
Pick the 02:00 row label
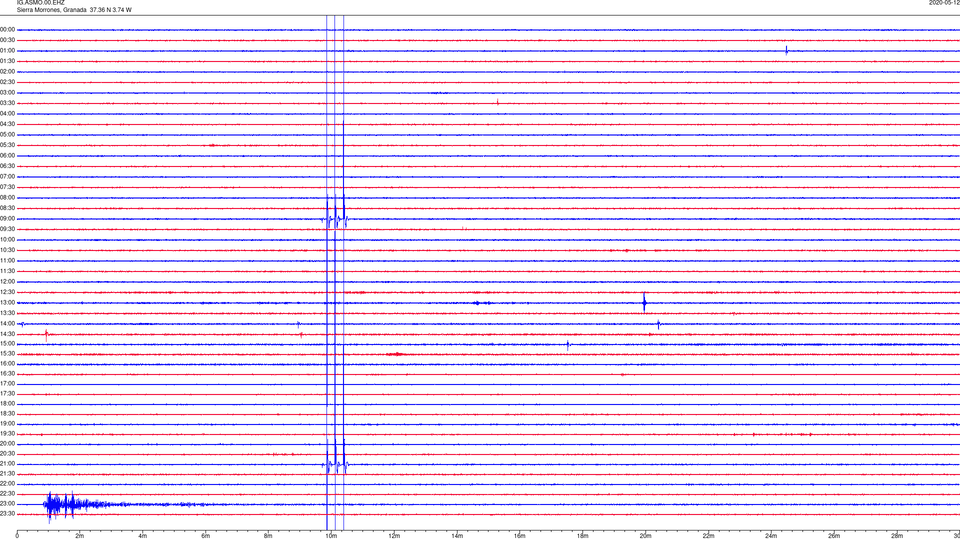click(7, 72)
